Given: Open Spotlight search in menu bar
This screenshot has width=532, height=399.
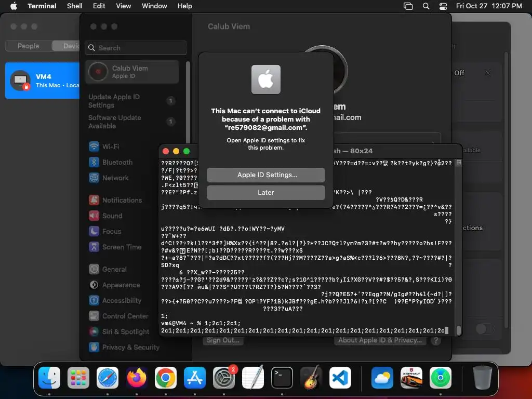Looking at the screenshot, I should click(426, 6).
